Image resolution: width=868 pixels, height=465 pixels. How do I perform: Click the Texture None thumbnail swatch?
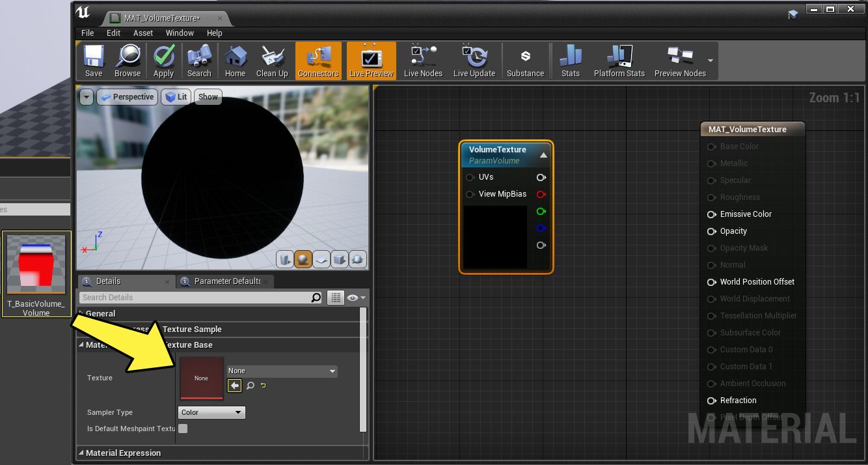201,378
